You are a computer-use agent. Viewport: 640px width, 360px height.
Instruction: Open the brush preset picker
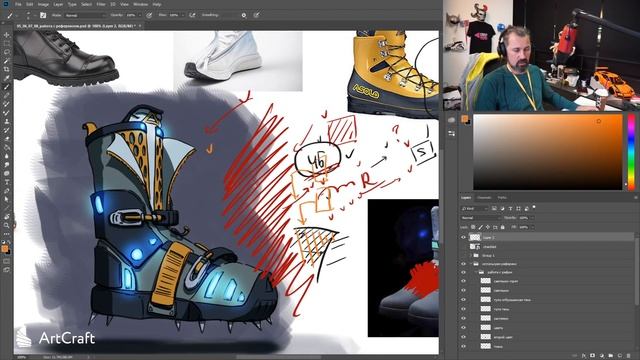point(28,15)
